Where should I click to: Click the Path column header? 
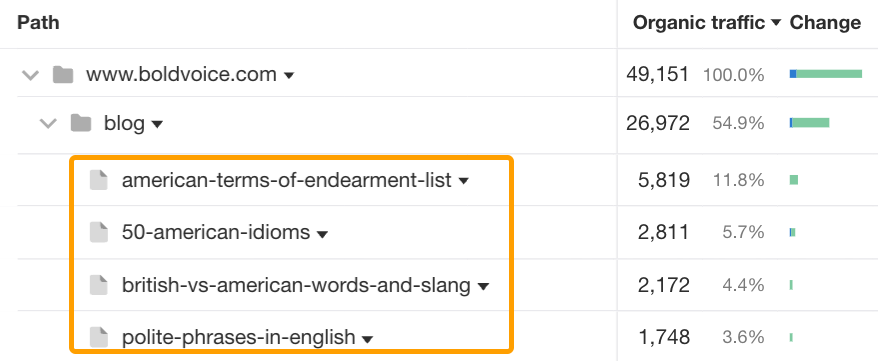point(38,23)
